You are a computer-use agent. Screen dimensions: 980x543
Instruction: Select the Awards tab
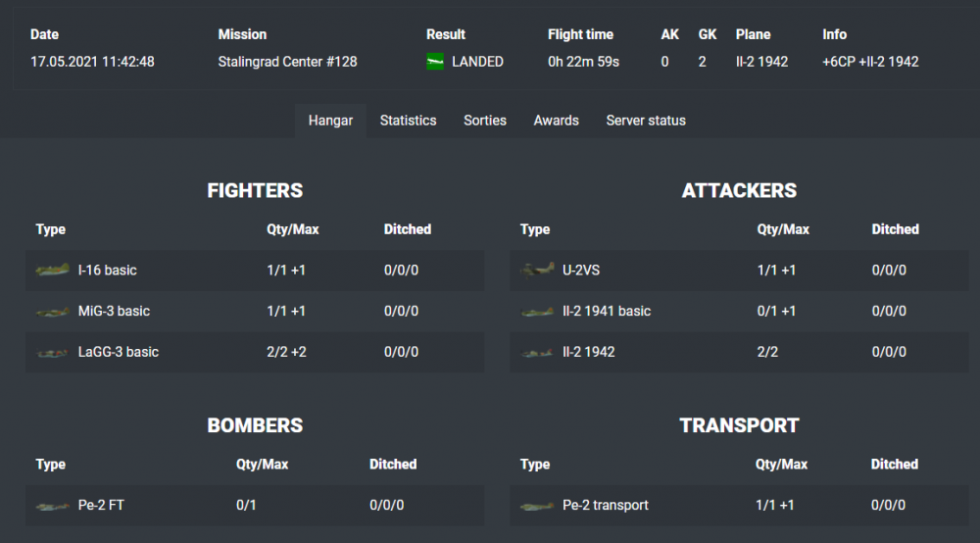pyautogui.click(x=556, y=121)
